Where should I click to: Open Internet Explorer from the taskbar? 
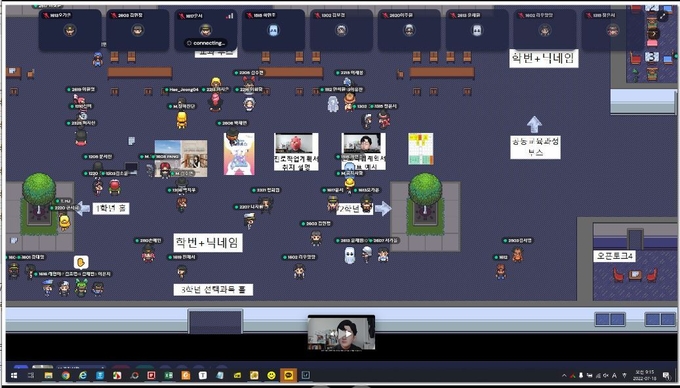[x=82, y=375]
